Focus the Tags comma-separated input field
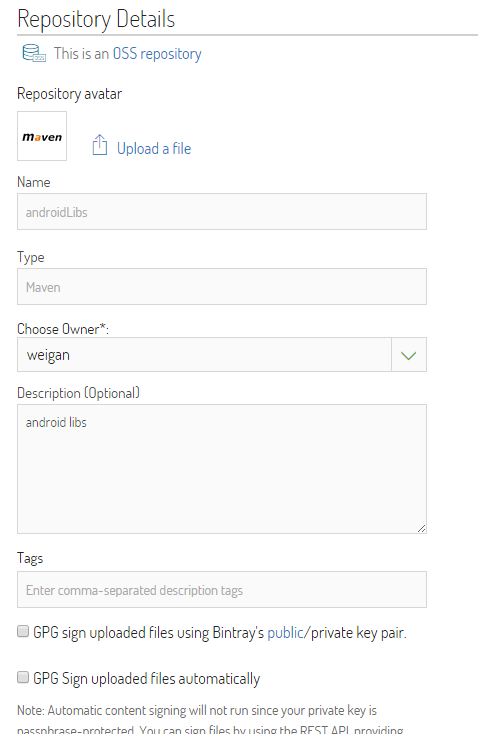 pyautogui.click(x=222, y=589)
